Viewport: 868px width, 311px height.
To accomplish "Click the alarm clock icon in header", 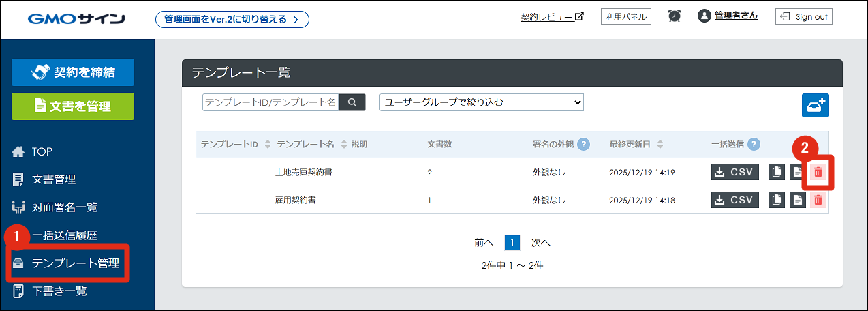I will (675, 16).
